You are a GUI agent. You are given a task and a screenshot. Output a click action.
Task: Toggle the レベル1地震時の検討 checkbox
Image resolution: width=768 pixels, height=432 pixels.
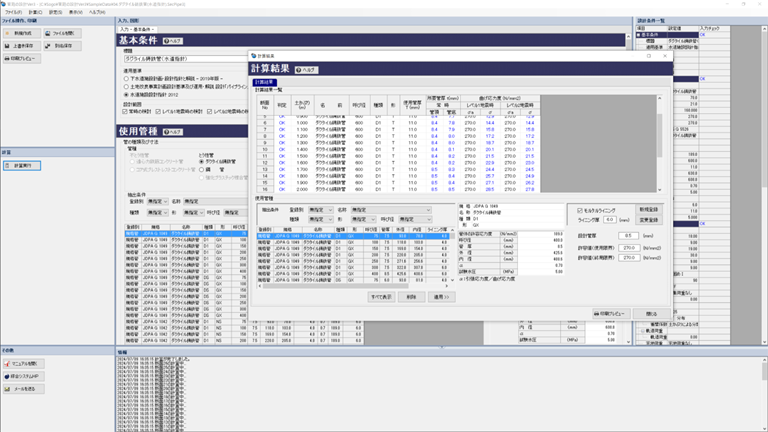point(158,112)
